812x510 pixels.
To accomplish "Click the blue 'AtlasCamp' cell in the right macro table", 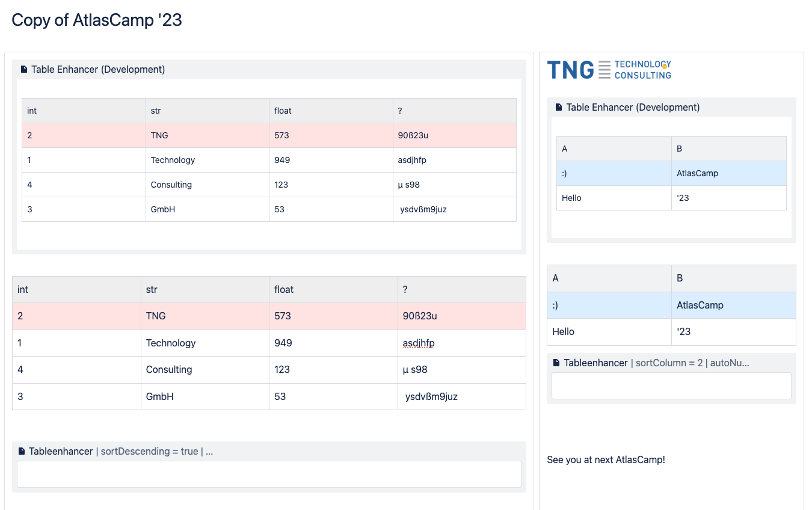I will (697, 173).
